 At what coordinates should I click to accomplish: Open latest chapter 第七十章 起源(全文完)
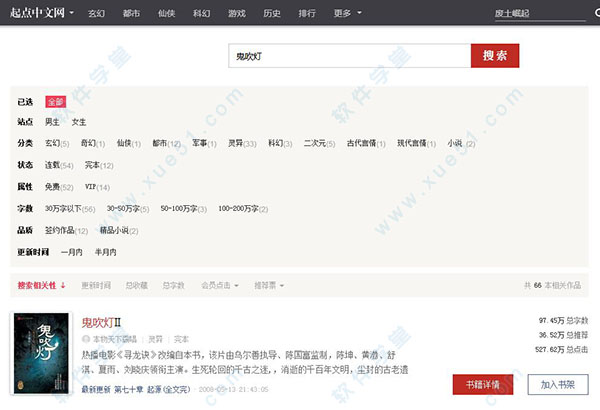point(152,389)
